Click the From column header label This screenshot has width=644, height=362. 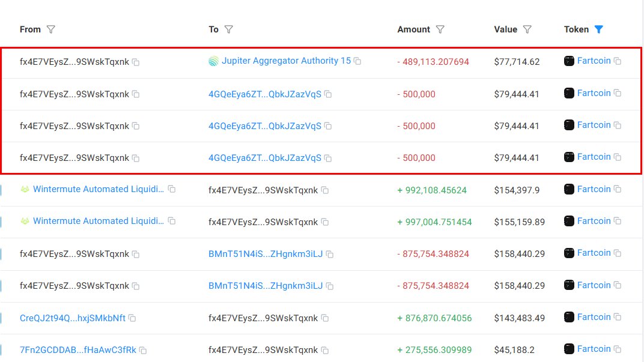30,29
